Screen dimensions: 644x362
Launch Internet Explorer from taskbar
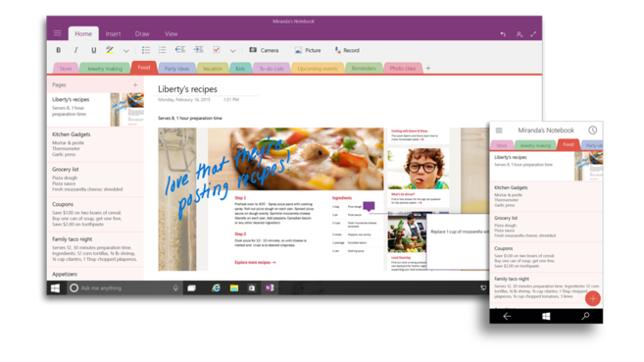pos(216,288)
